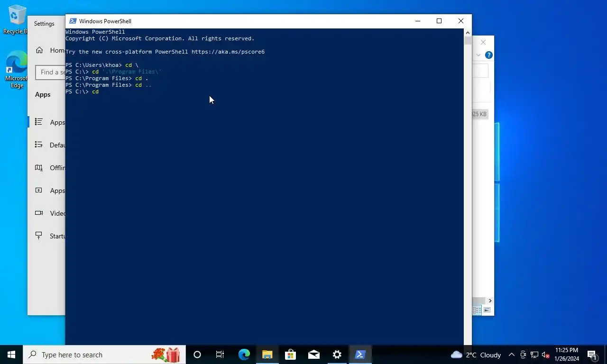Click File Explorer's horizontal scroll right arrow
Screen dimensions: 607x364
(490, 300)
